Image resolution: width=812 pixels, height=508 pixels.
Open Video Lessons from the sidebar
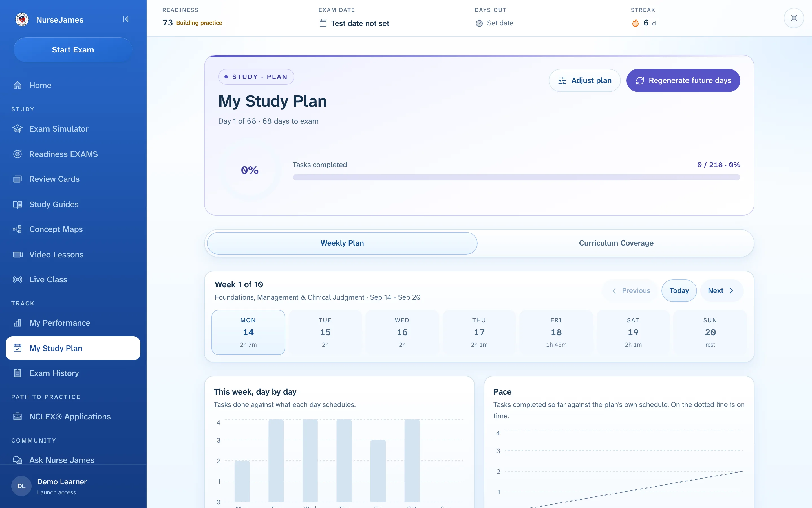point(73,254)
